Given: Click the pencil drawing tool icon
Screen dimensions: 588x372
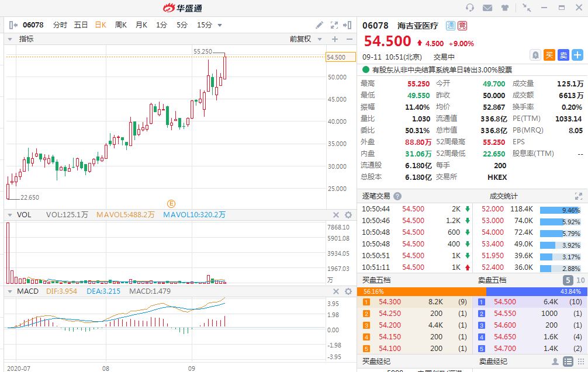Looking at the screenshot, I should coord(319,25).
